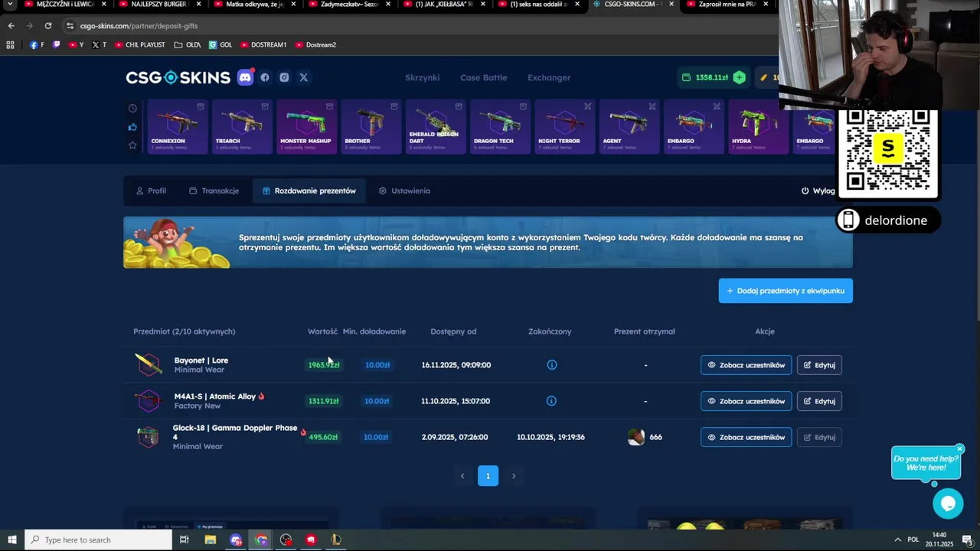Click Zobacz uczestników for Bayonet Lore

pos(746,365)
